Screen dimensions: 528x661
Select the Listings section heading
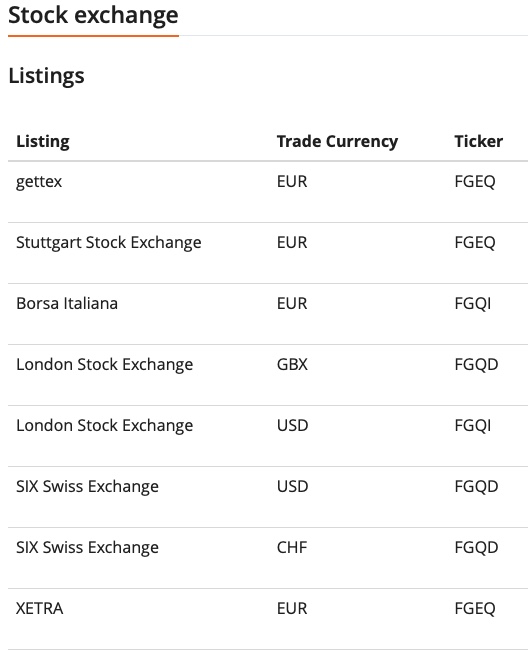pos(46,76)
